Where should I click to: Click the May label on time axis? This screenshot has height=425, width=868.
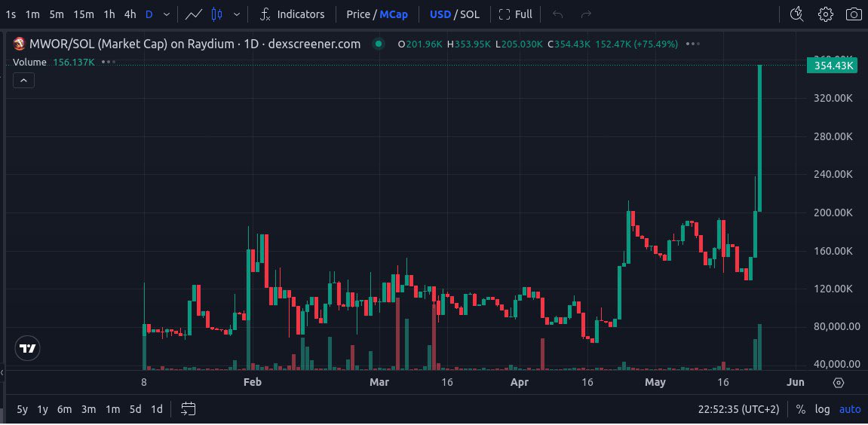[655, 382]
